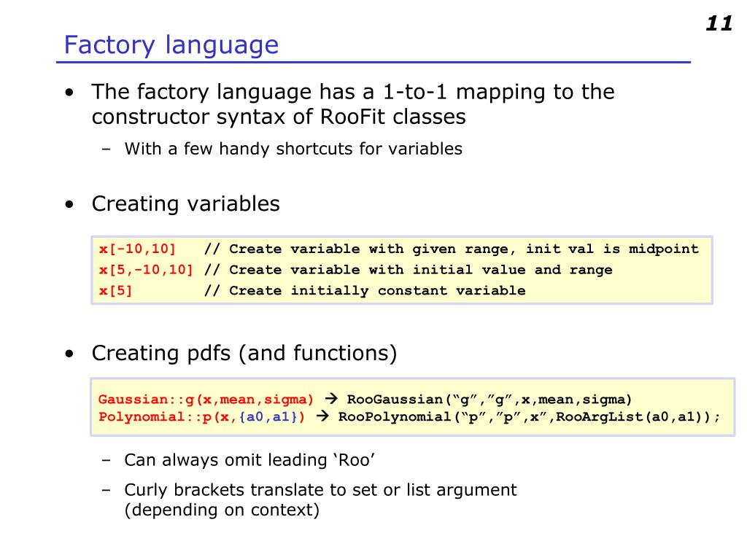Screen dimensions: 747x560
Task: Click the red code 'Gaussian::g(x,mean,sigma)'
Action: point(206,399)
